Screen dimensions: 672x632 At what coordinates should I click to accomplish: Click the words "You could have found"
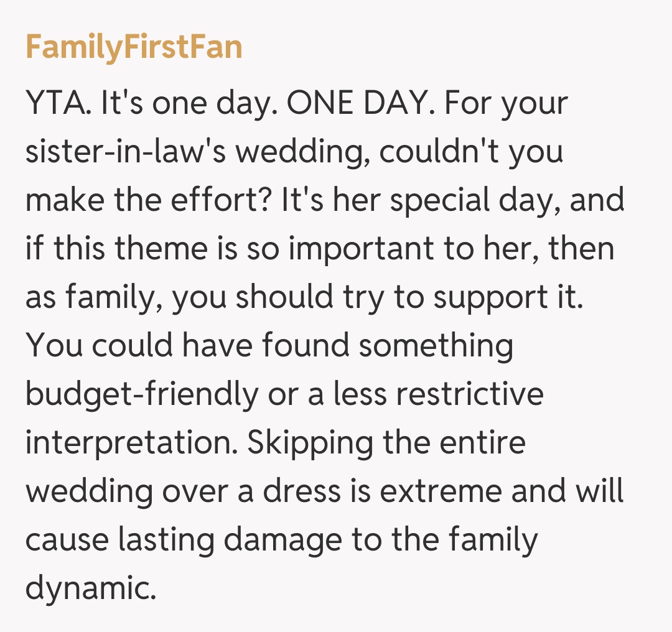pos(187,345)
